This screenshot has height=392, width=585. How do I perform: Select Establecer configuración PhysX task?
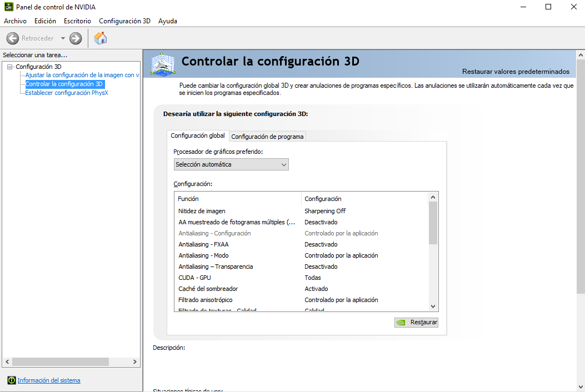point(67,93)
